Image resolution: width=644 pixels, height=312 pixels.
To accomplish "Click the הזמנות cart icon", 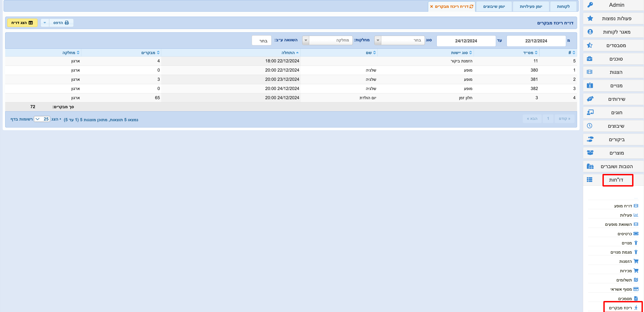I will coord(636,261).
